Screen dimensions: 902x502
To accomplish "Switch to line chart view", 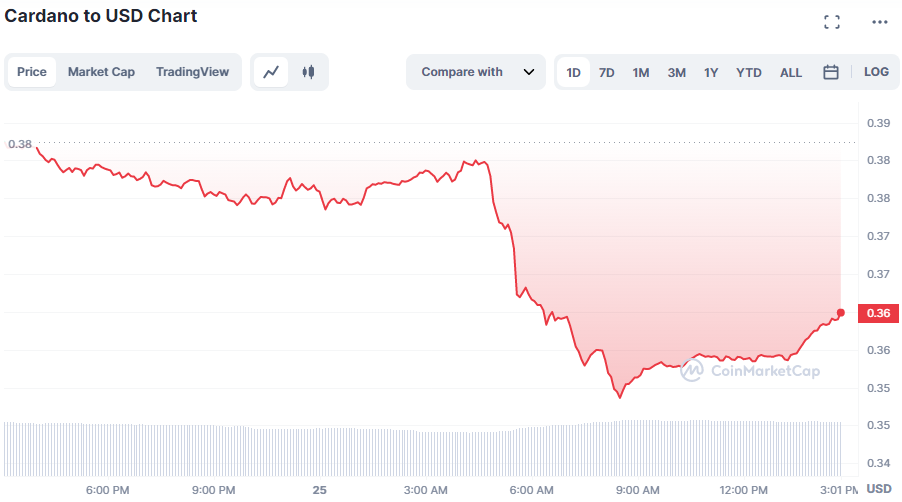I will [x=271, y=72].
